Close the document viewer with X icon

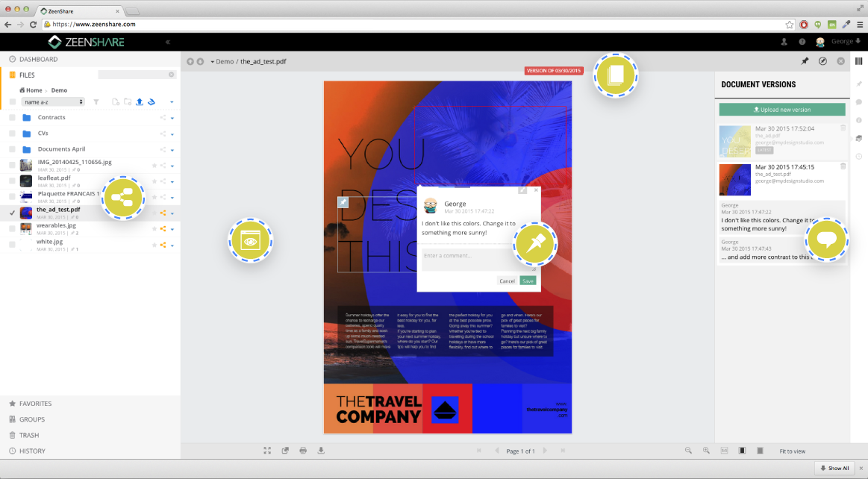pos(841,61)
